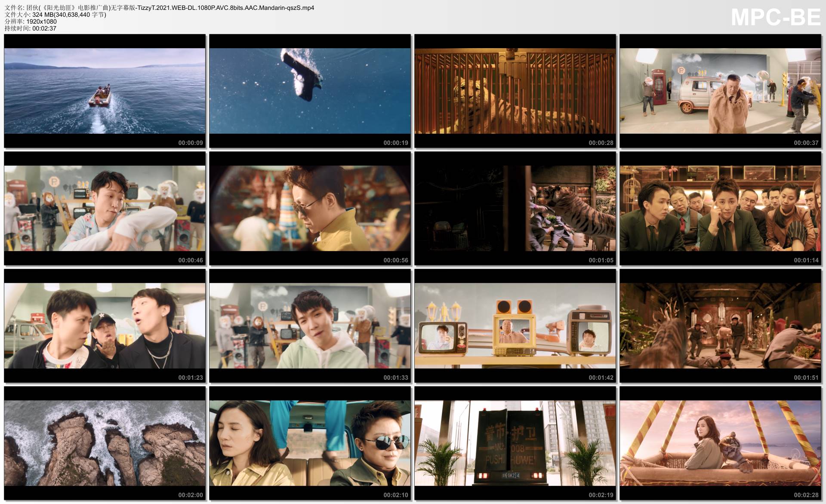Screen dimensions: 826x504
Task: Click the 00:01:14 timestamp label
Action: [806, 260]
